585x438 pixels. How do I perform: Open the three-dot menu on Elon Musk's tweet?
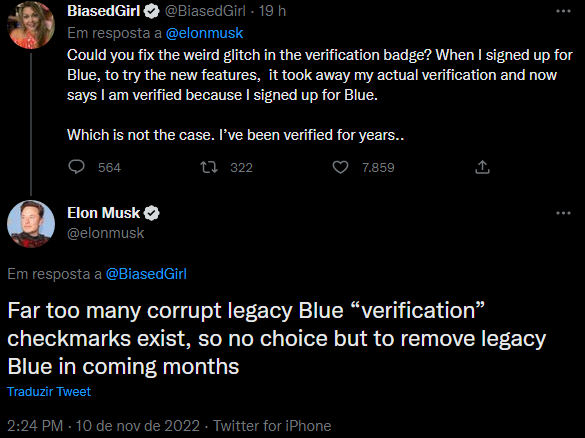point(563,213)
